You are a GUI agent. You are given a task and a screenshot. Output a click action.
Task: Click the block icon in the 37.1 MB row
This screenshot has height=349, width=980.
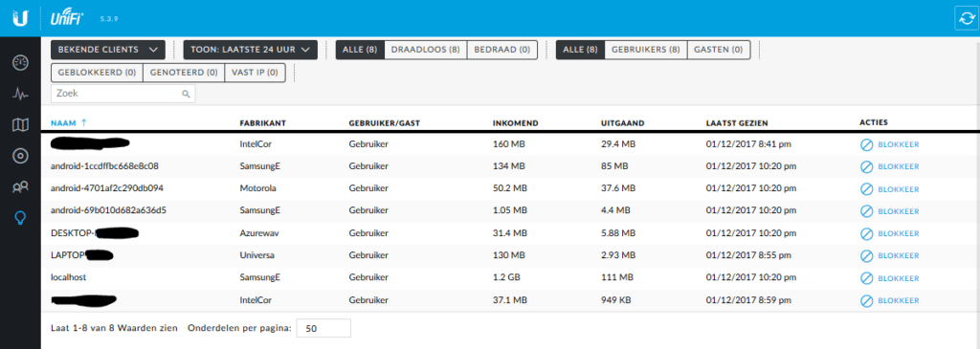click(x=866, y=301)
